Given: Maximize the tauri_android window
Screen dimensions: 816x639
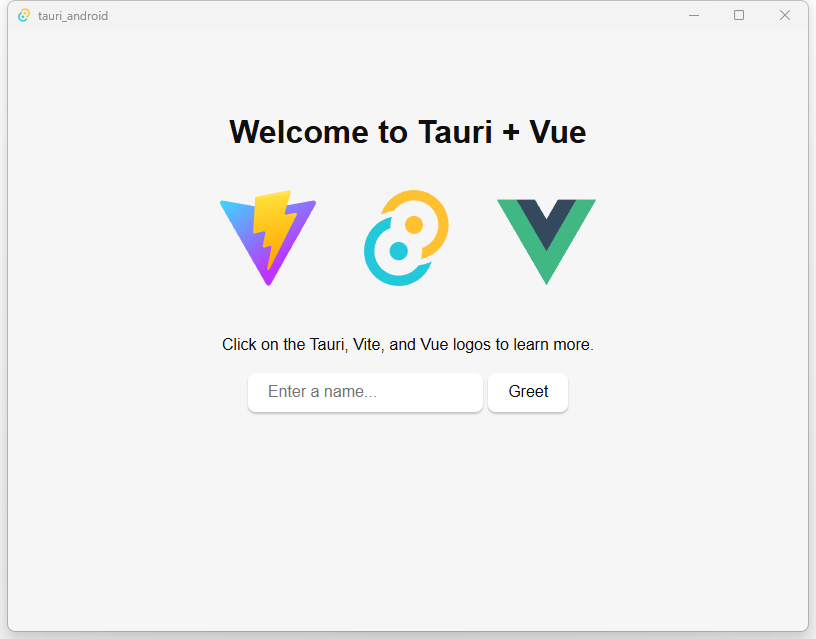Looking at the screenshot, I should click(739, 16).
